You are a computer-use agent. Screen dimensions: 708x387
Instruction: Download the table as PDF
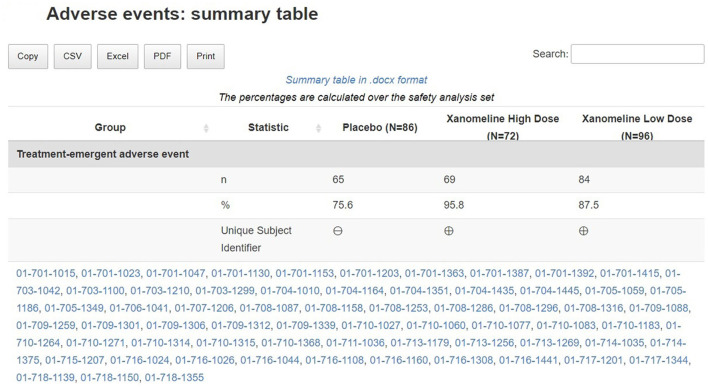(162, 56)
